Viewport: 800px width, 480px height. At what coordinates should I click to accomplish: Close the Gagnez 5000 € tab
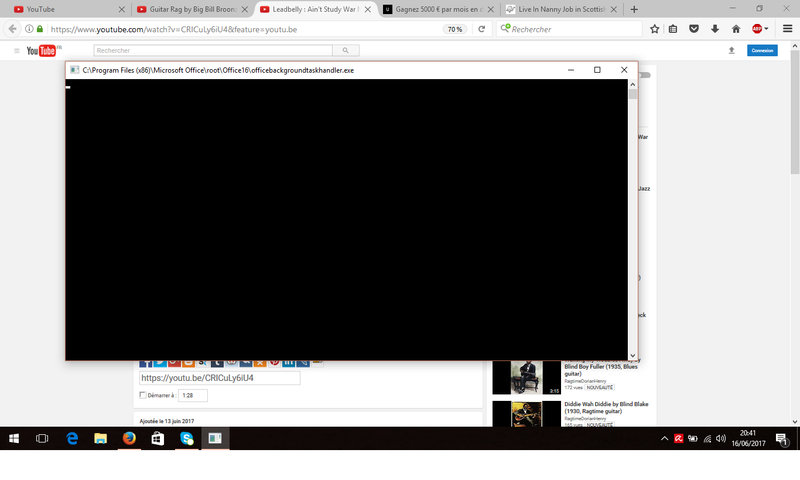[491, 9]
